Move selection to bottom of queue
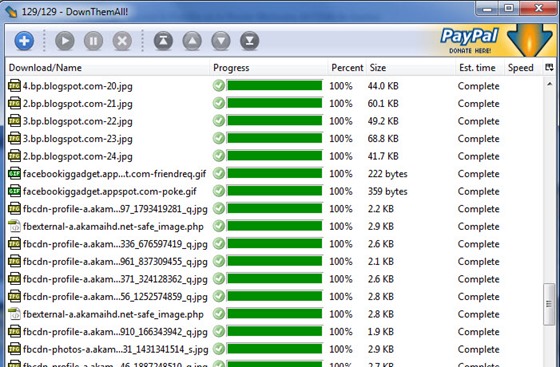 tap(250, 41)
